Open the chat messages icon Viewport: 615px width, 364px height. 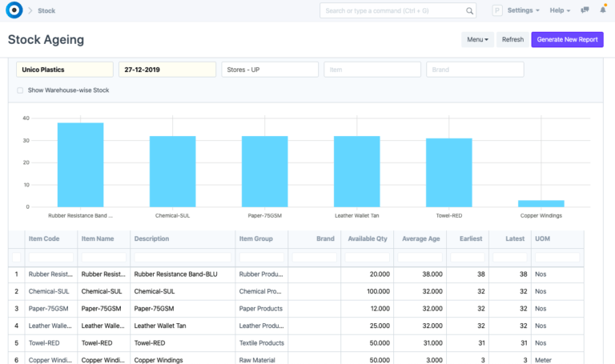(x=585, y=10)
